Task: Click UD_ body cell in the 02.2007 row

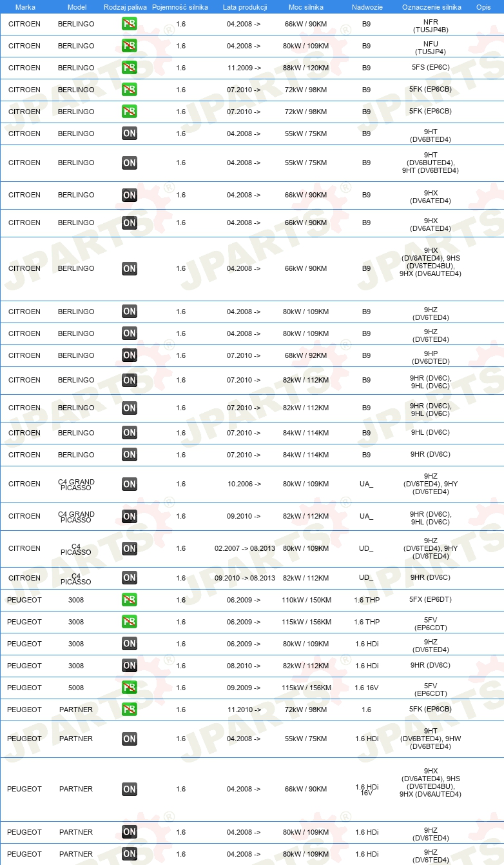Action: coord(366,548)
